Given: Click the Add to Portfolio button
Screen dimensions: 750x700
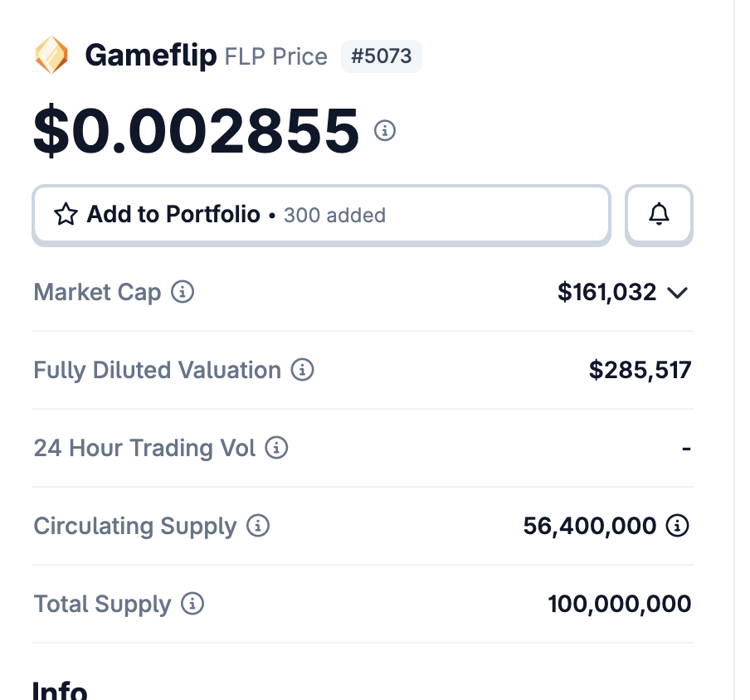Looking at the screenshot, I should tap(321, 215).
